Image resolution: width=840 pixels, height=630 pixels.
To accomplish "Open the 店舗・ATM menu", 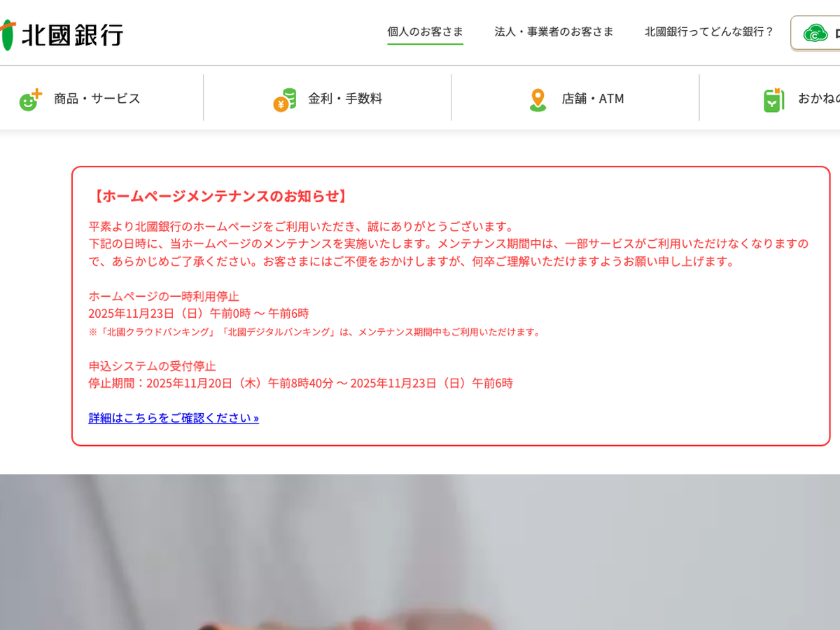I will (593, 99).
